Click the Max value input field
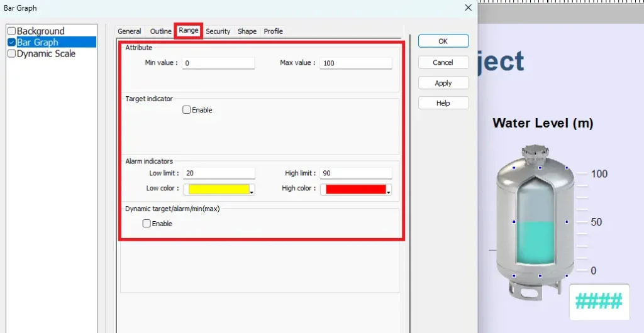The image size is (644, 333). [x=356, y=63]
